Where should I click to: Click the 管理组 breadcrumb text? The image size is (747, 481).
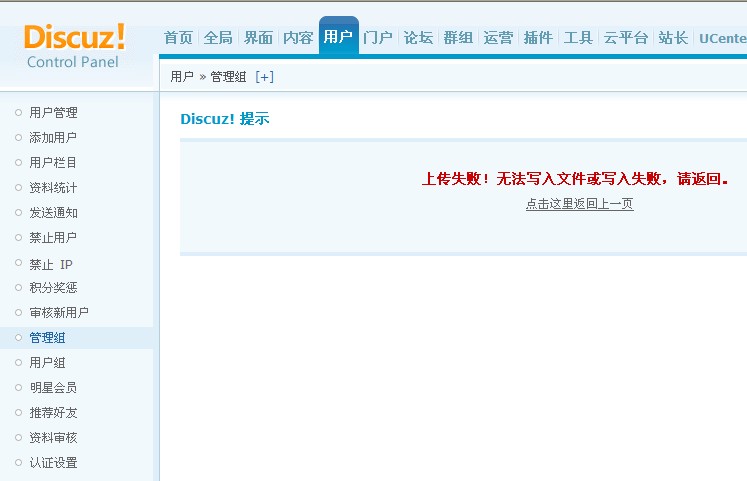[228, 77]
